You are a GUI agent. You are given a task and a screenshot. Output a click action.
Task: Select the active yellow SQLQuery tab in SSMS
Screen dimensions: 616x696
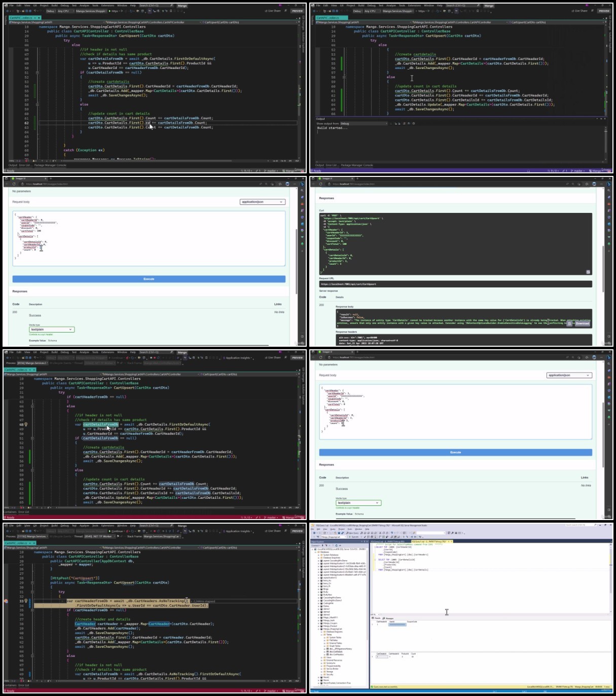431,541
